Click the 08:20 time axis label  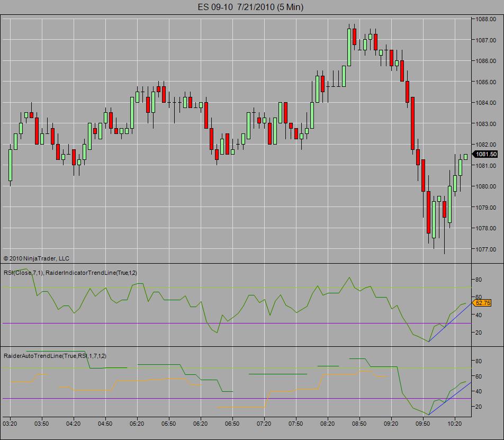(328, 424)
